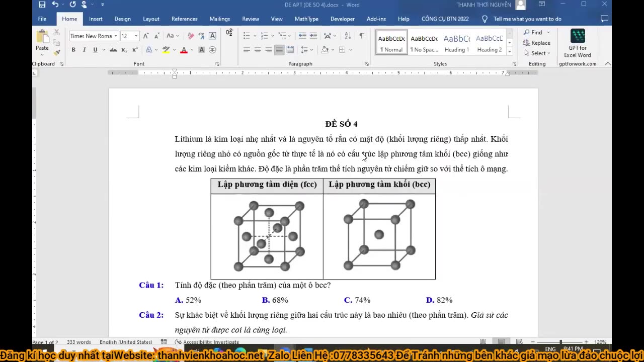Screen dimensions: 644x362
Task: Increase font size with the grow button
Action: coord(146,36)
